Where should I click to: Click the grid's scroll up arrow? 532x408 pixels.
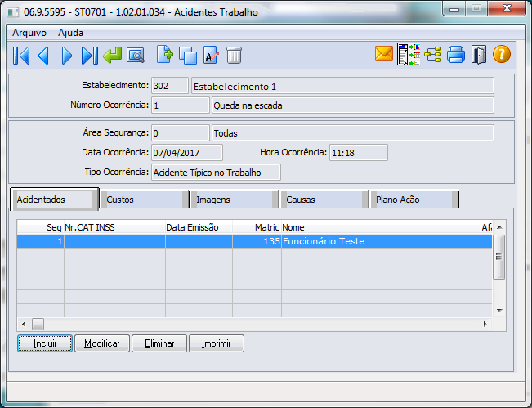(499, 227)
